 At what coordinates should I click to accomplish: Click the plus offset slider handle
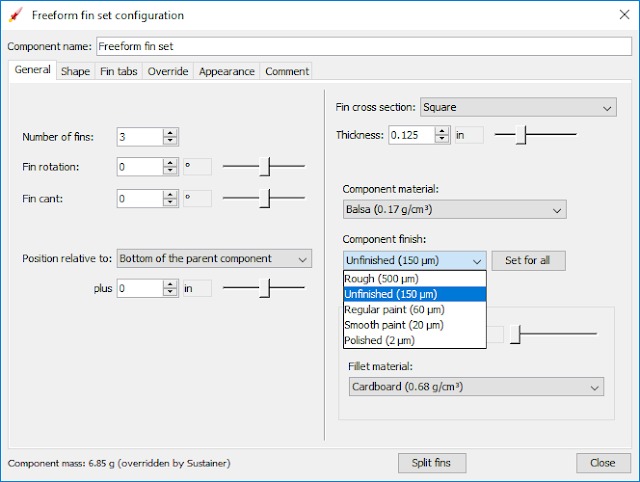pyautogui.click(x=265, y=288)
